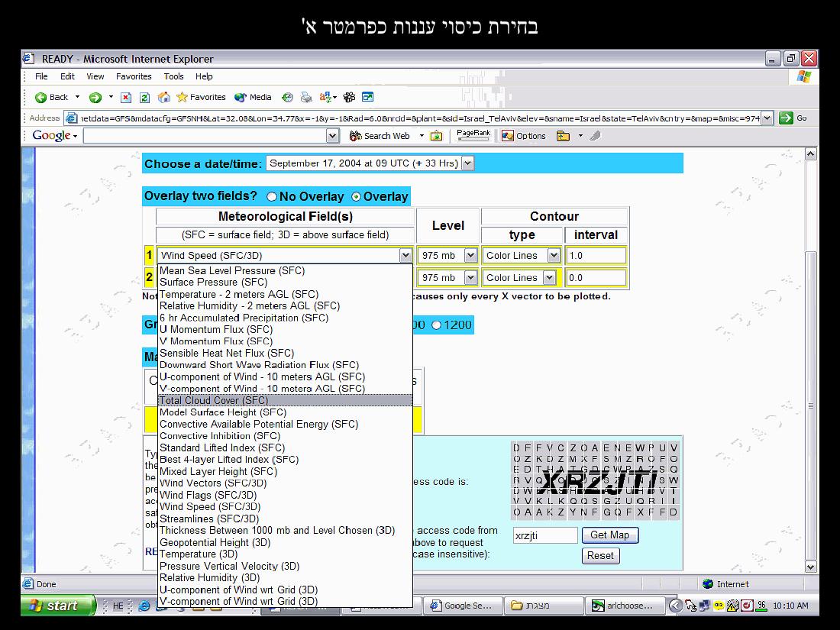This screenshot has width=840, height=630.
Task: Click the Home icon in toolbar
Action: coord(164,98)
